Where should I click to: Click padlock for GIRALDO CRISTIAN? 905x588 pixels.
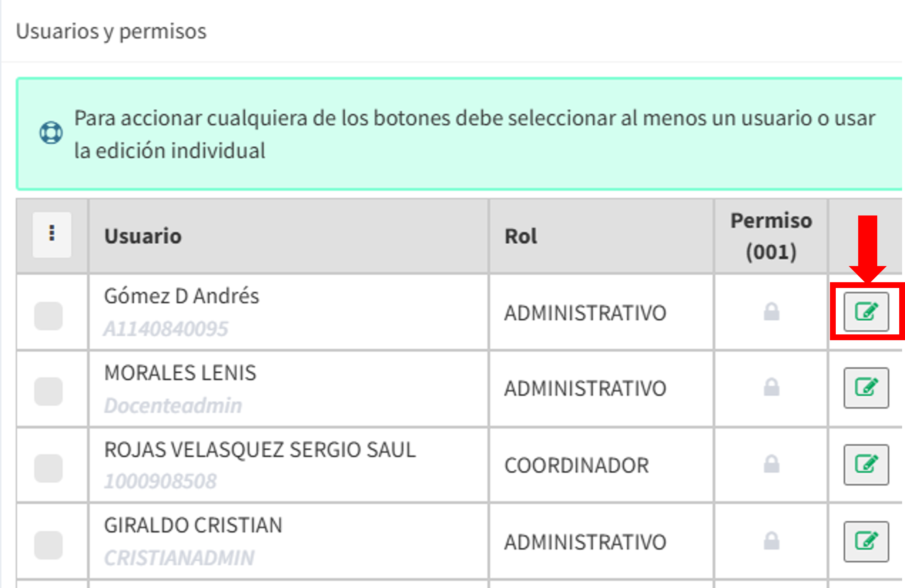coord(772,541)
